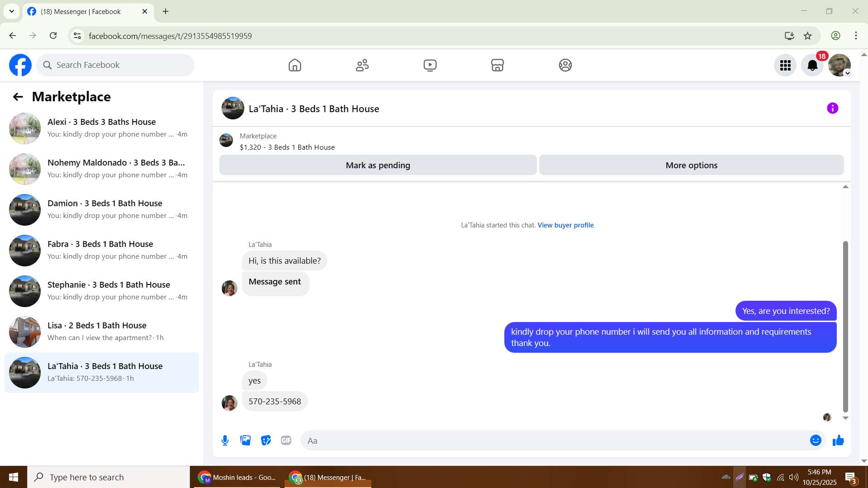Open the Windows notification center icon
The image size is (868, 488).
tap(850, 477)
